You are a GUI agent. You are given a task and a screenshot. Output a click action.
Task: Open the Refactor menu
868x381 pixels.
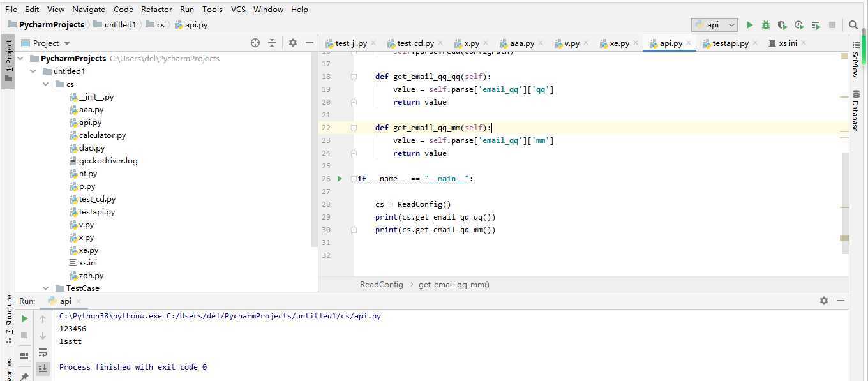(156, 10)
